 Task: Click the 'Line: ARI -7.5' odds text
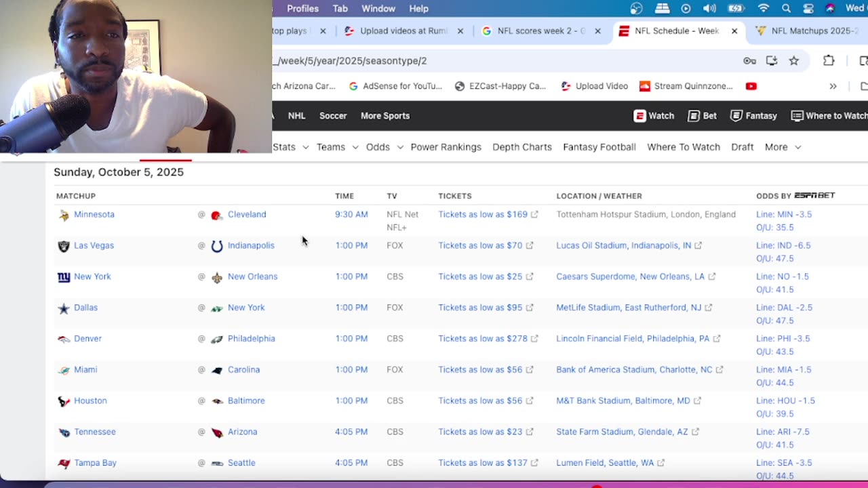[783, 432]
